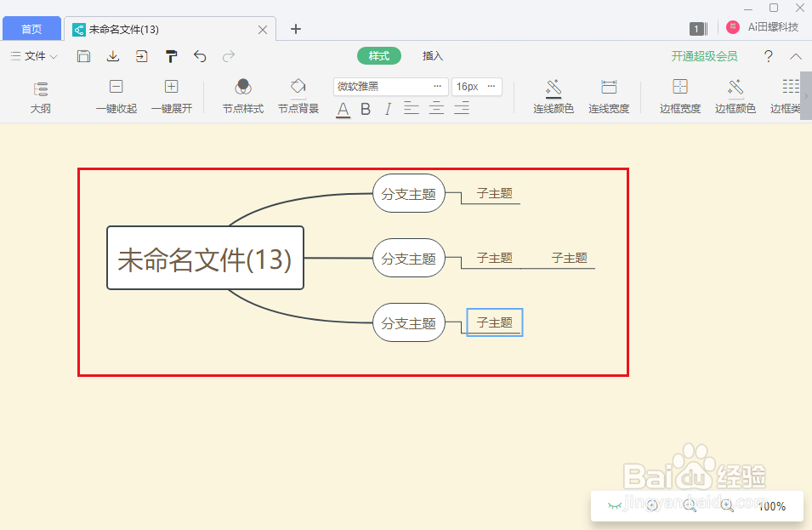Click the download icon in toolbar

click(x=113, y=56)
